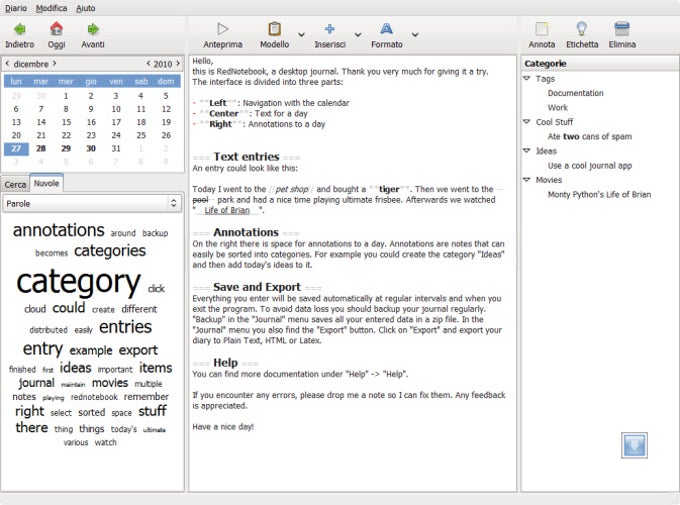The width and height of the screenshot is (680, 505).
Task: Go to next year after 2010
Action: click(x=178, y=63)
